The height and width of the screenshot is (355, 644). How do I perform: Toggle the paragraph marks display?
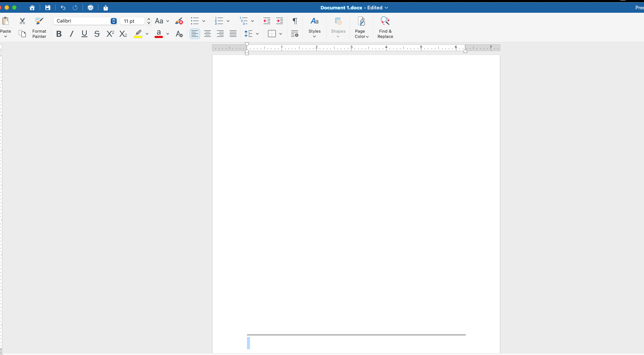point(295,21)
